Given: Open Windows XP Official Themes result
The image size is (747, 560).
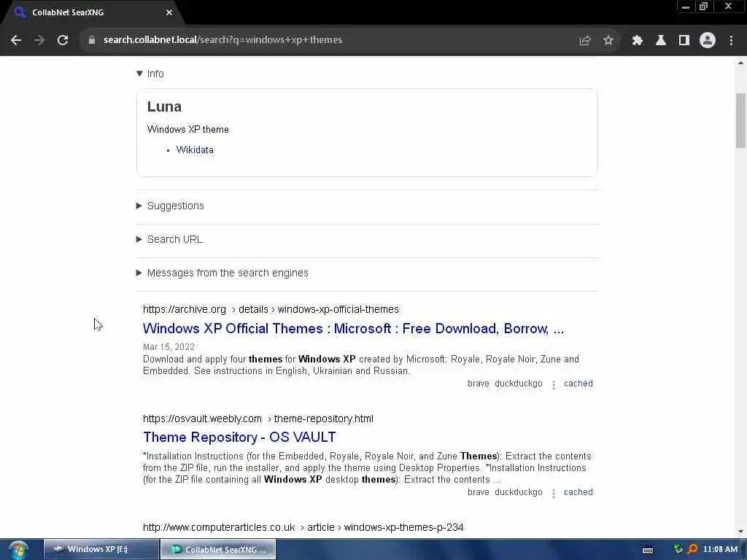Looking at the screenshot, I should 354,329.
